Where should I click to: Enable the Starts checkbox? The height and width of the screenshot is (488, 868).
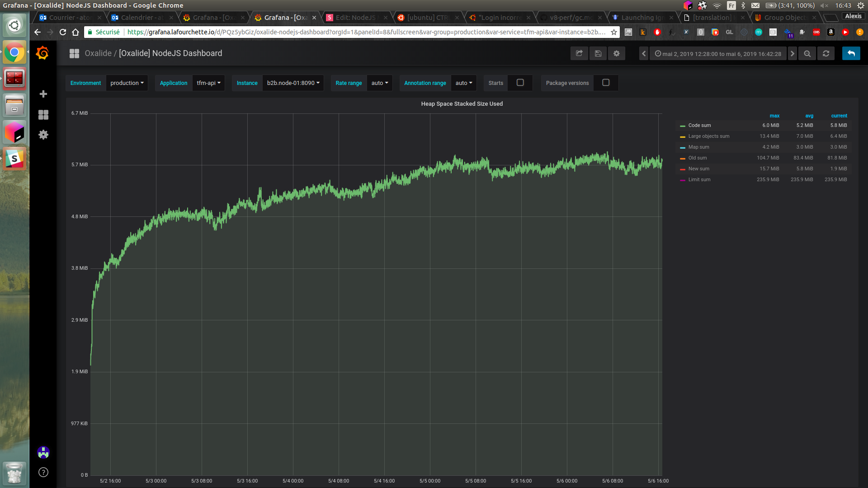coord(520,83)
